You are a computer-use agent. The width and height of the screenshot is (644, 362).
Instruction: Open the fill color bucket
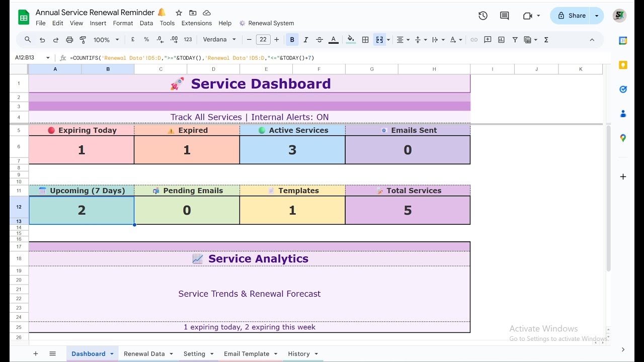pos(351,40)
